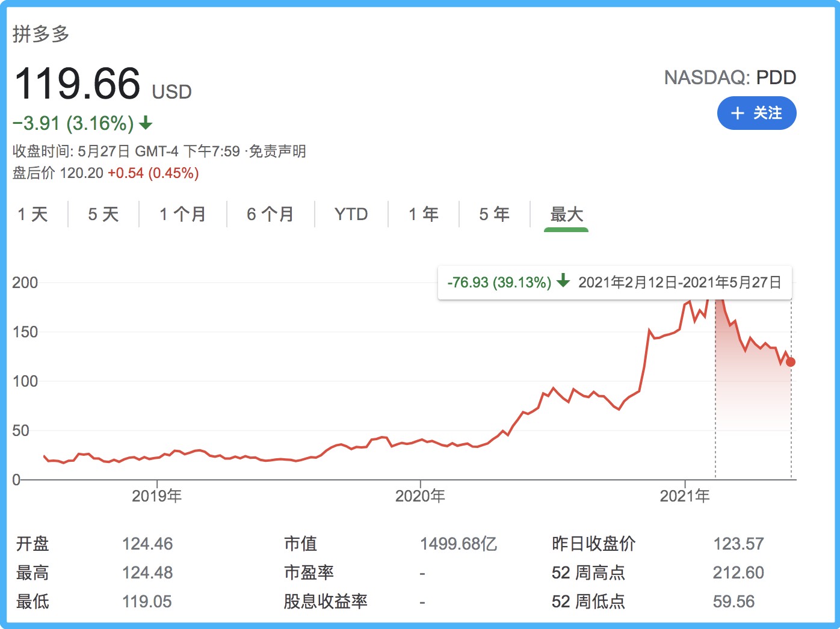Click the 拼多多 company name
Viewport: 840px width, 629px height.
[41, 34]
